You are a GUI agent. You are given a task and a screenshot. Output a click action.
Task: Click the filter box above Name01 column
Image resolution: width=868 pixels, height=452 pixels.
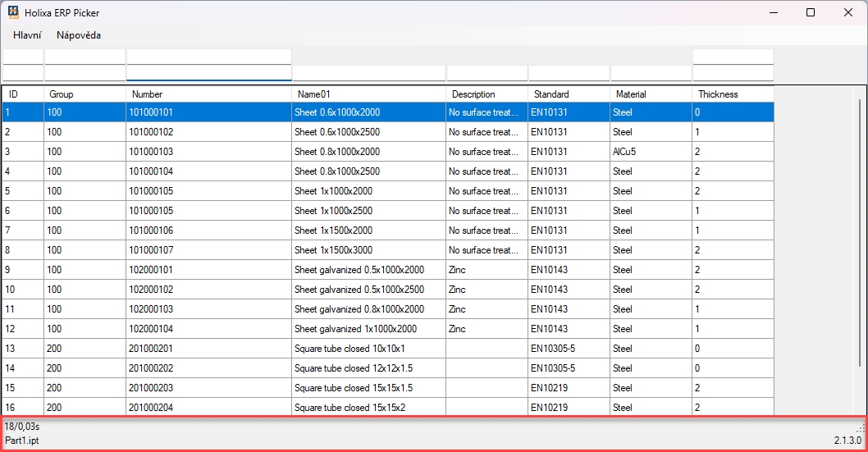[368, 73]
